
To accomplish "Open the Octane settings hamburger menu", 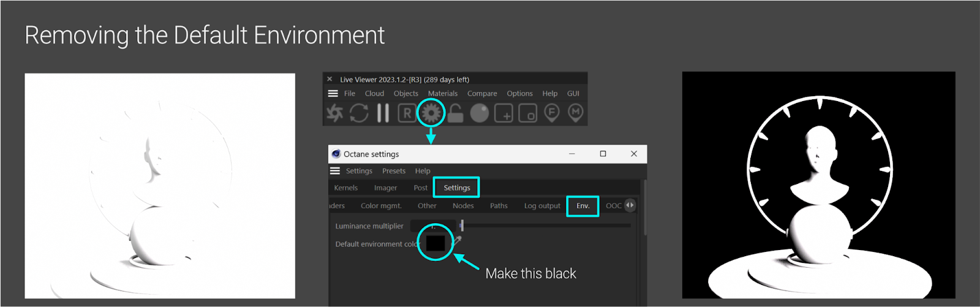I will (335, 171).
